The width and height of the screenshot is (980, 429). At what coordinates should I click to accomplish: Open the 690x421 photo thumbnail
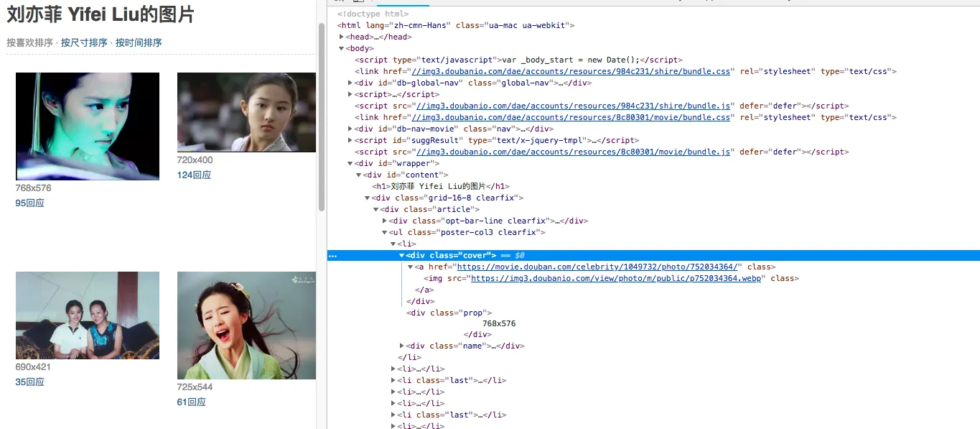(88, 315)
